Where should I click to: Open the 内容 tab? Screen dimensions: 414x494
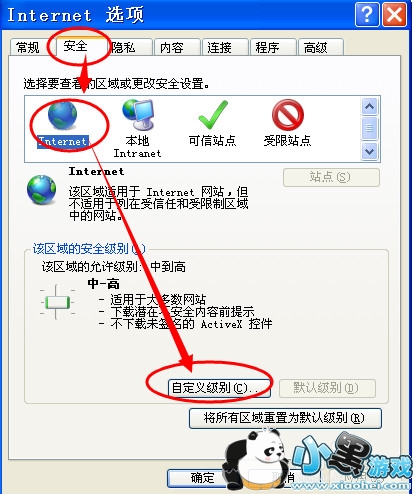tap(172, 47)
